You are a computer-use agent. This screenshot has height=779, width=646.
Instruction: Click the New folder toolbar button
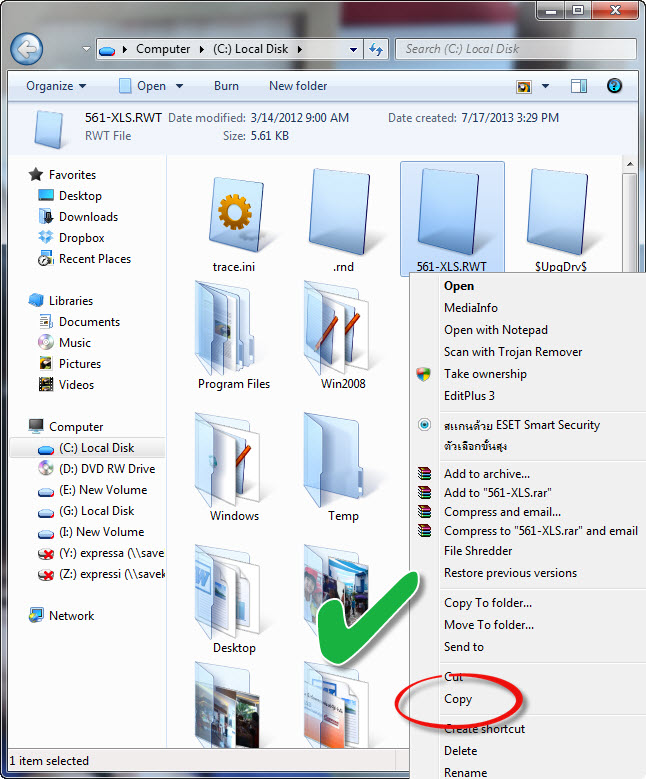point(298,86)
